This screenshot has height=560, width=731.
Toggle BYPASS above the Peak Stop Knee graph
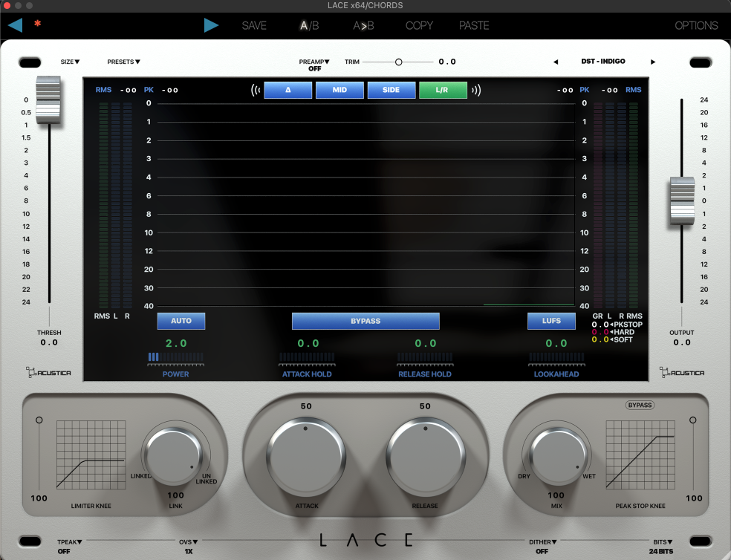tap(638, 405)
